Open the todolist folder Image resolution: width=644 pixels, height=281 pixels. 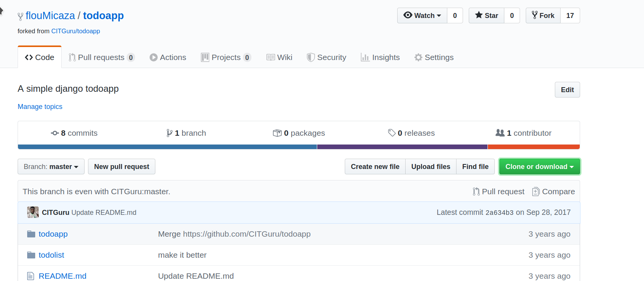(51, 255)
